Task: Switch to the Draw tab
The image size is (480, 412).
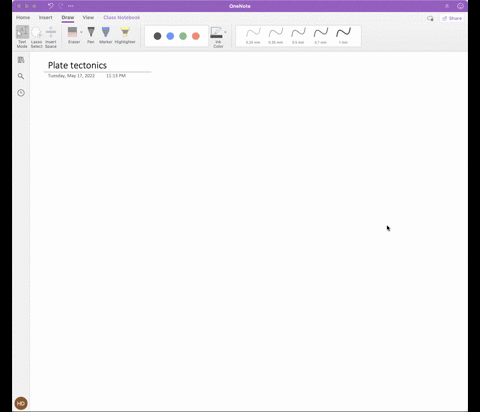Action: coord(68,17)
